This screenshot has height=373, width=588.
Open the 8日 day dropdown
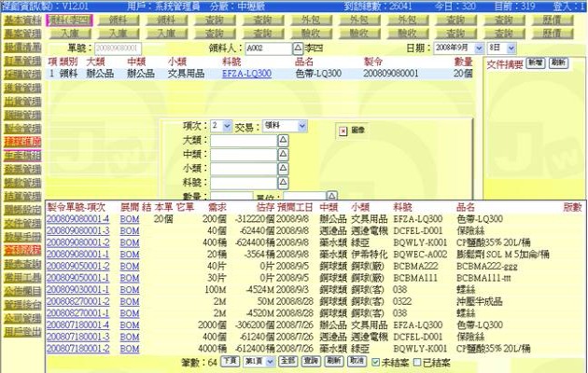510,47
